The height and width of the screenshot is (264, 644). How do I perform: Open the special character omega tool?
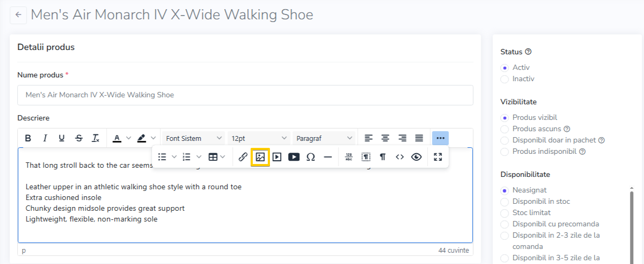[310, 157]
